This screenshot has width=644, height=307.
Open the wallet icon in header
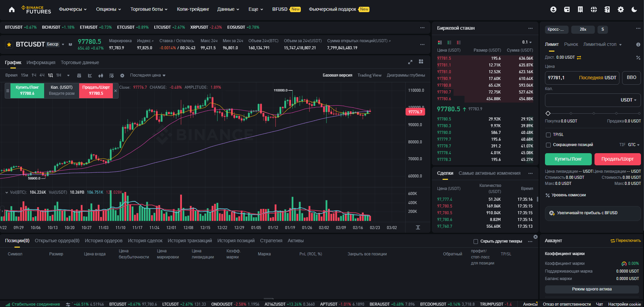coord(567,9)
